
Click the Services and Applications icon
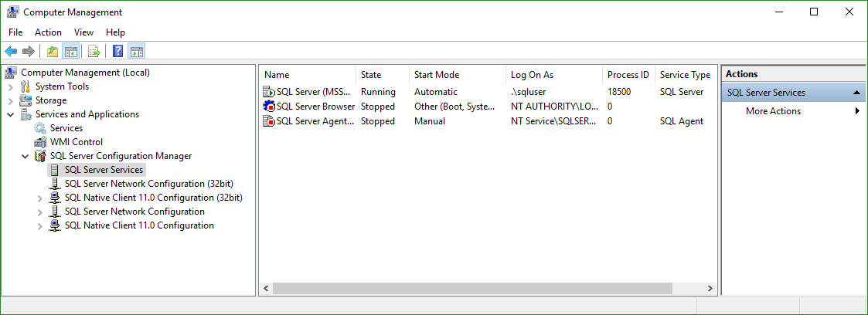click(x=26, y=114)
